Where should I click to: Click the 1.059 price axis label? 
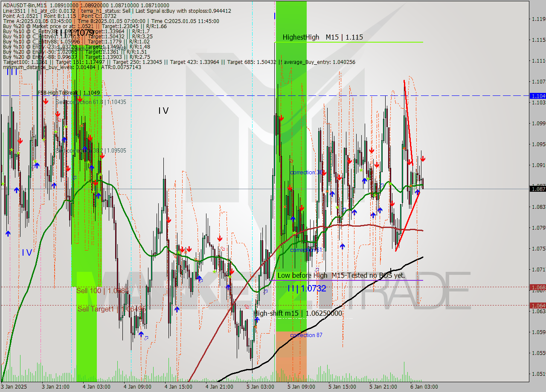pyautogui.click(x=538, y=332)
